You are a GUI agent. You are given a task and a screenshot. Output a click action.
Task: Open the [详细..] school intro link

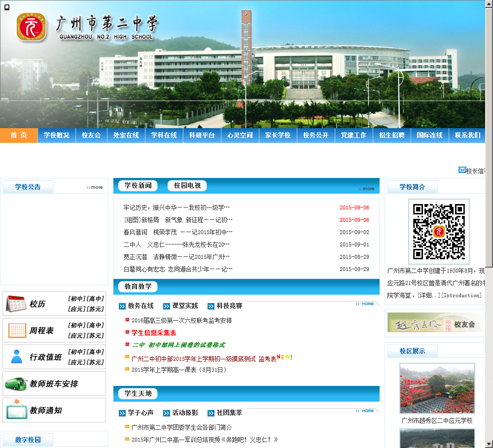tap(429, 295)
